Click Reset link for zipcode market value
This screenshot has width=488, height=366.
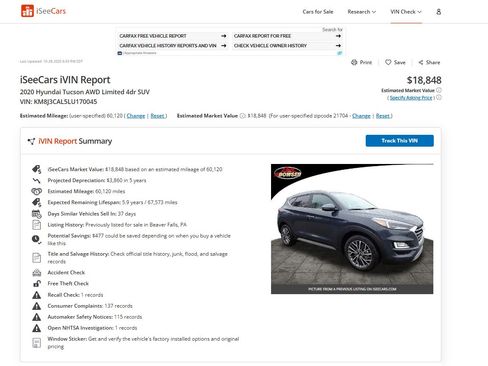383,116
